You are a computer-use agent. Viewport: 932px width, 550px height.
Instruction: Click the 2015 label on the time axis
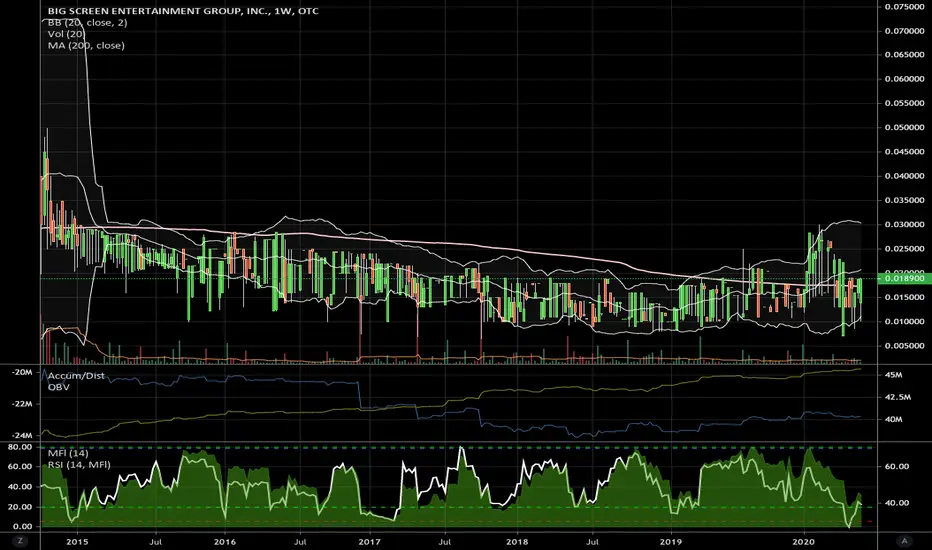(x=77, y=542)
